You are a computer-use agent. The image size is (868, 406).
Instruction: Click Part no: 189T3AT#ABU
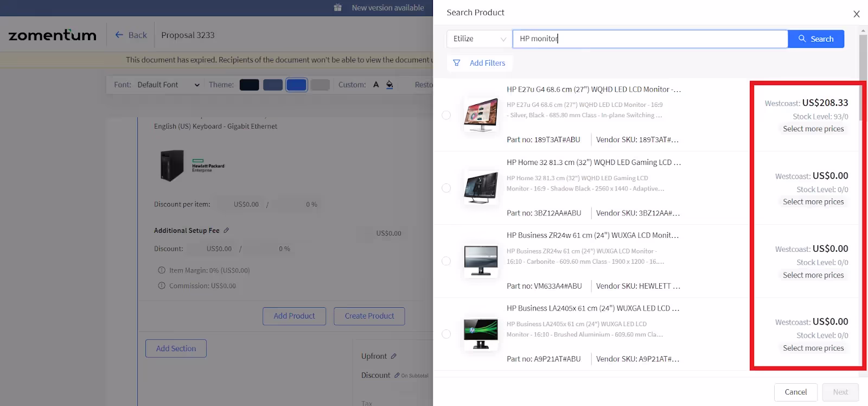coord(544,140)
